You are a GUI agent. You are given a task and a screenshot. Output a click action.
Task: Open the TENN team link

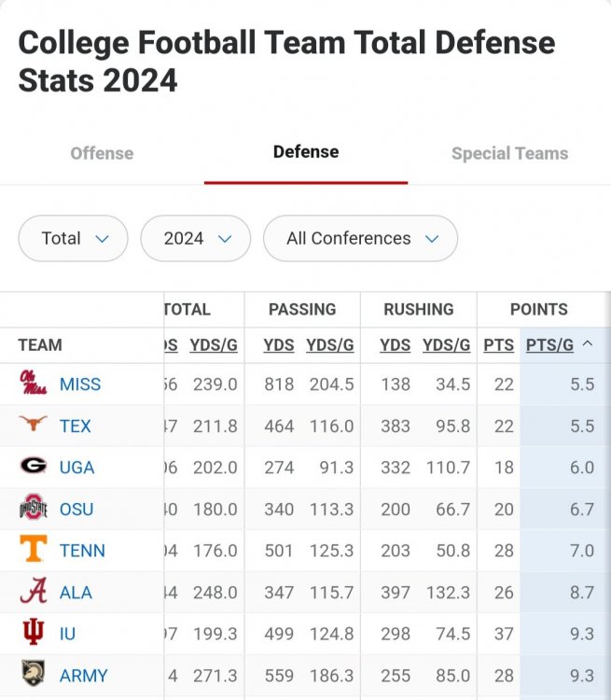82,550
